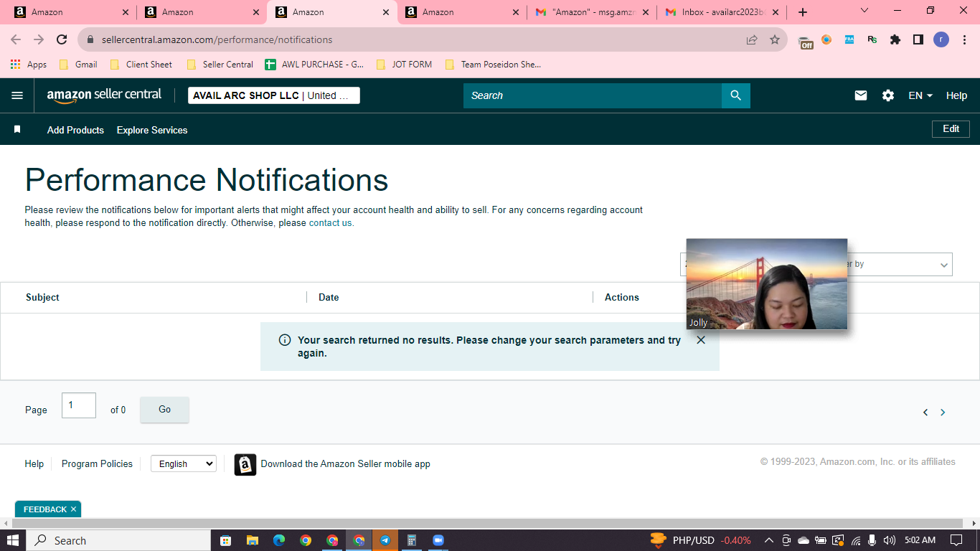Open the FBA calculator extension

tap(849, 39)
